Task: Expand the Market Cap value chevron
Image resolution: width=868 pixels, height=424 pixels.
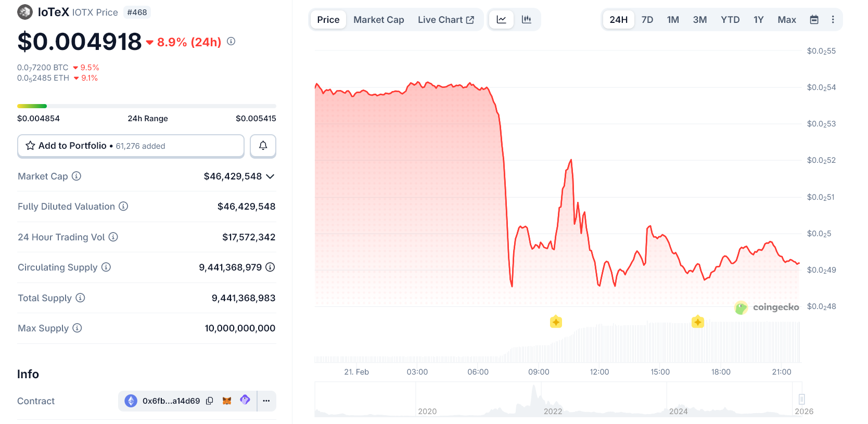Action: 270,176
